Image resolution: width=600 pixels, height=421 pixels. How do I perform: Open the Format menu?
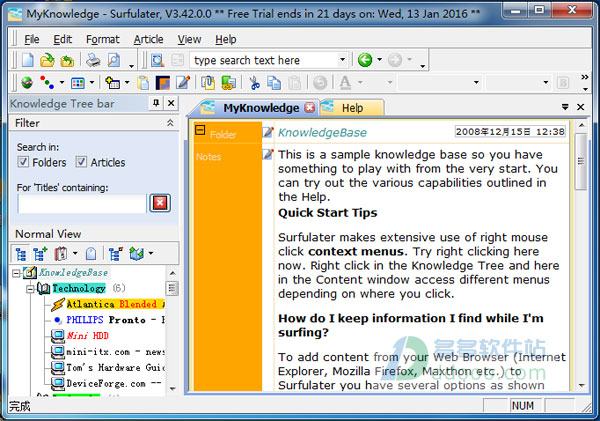click(103, 39)
